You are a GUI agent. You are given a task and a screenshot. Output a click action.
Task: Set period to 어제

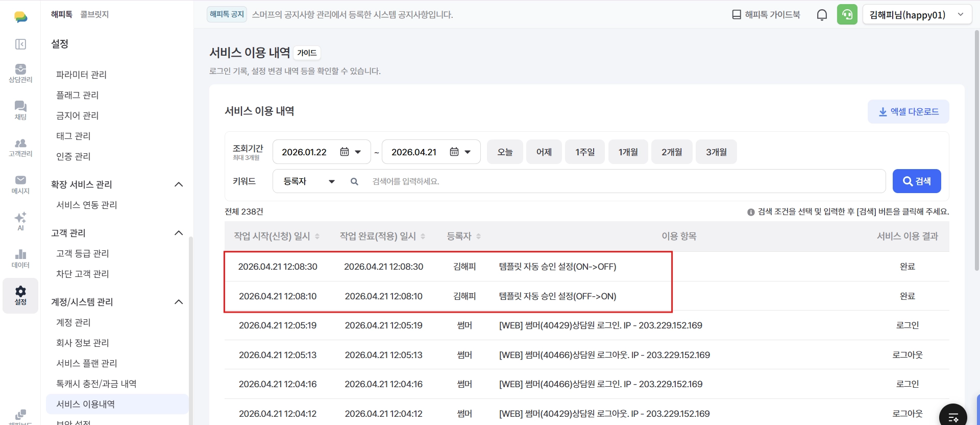coord(544,152)
